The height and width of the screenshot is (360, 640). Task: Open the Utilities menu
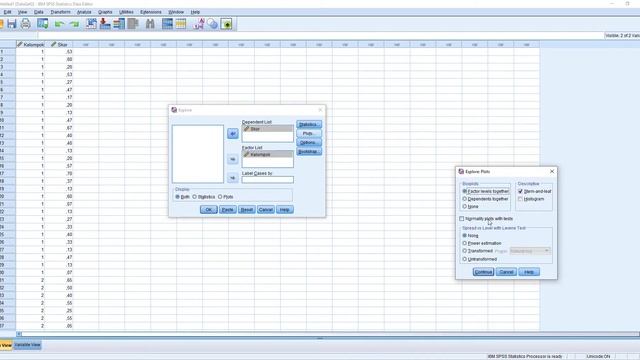(x=127, y=12)
